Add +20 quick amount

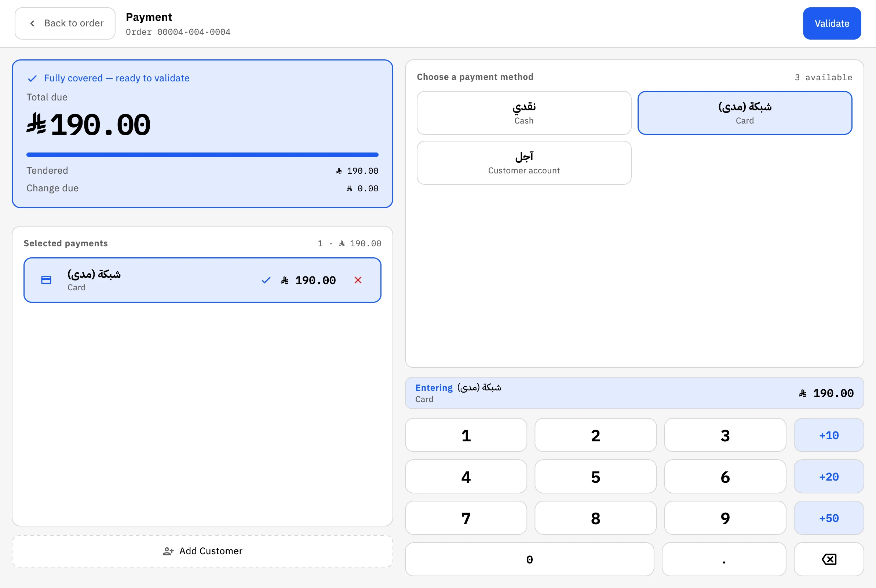[x=829, y=477]
